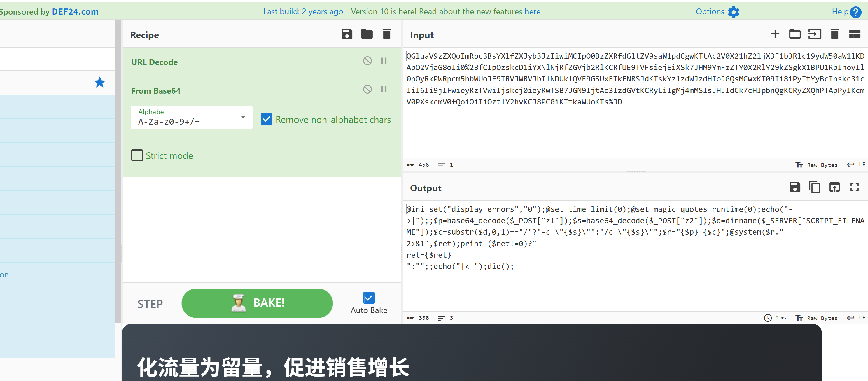Enable Strict mode checkbox
Viewport: 868px width, 381px height.
pyautogui.click(x=137, y=155)
